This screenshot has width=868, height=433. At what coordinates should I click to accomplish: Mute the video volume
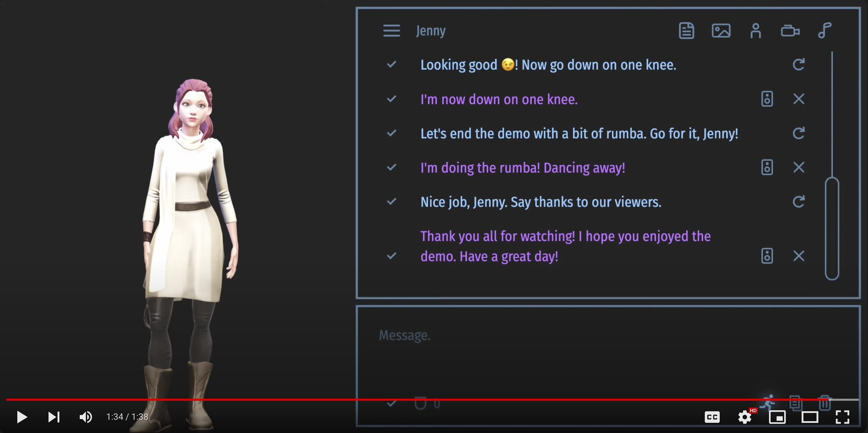coord(86,417)
